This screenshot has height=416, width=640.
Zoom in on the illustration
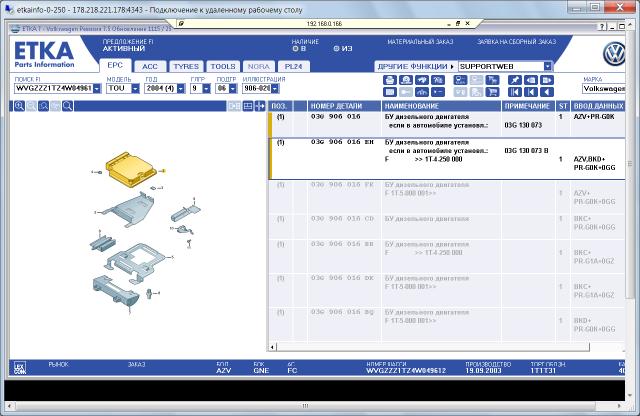tap(19, 106)
